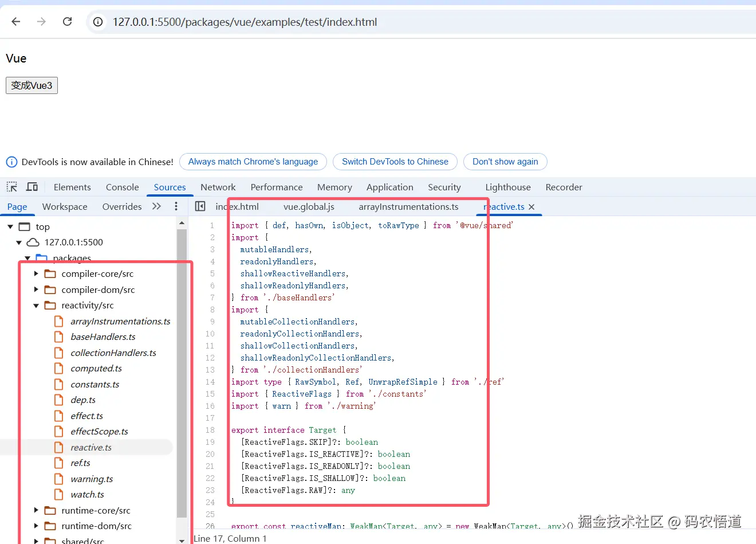Open the Memory panel
Screen dimensions: 756x544
pos(334,187)
